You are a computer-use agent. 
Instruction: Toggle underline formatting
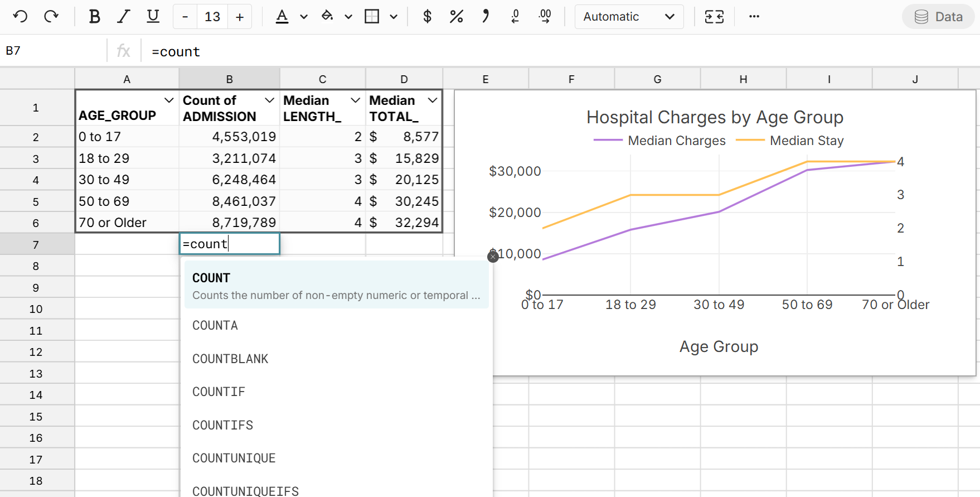pos(153,17)
